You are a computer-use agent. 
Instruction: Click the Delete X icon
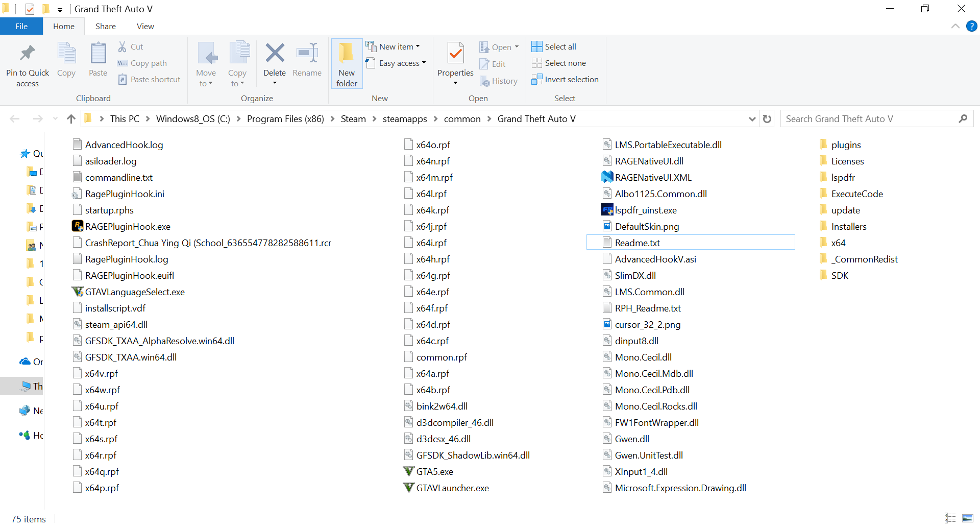(275, 53)
